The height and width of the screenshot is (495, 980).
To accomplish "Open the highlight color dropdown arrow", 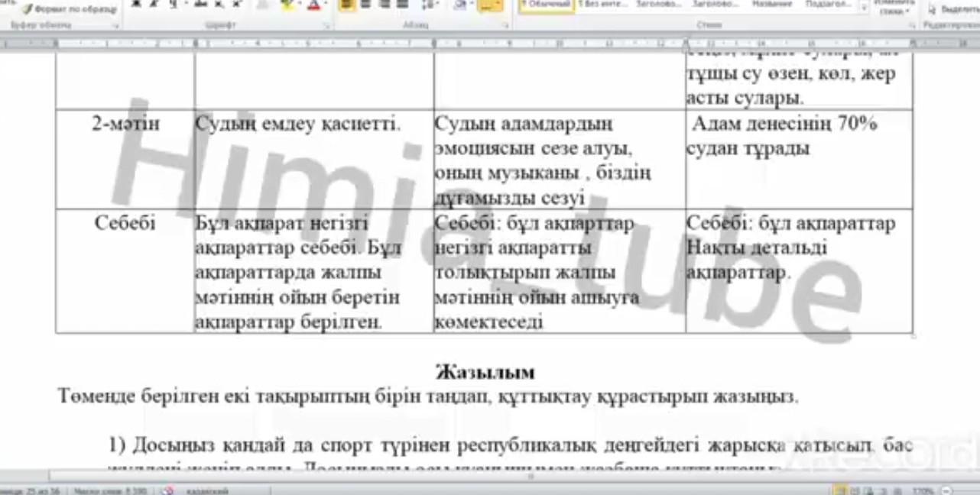I will (x=298, y=5).
